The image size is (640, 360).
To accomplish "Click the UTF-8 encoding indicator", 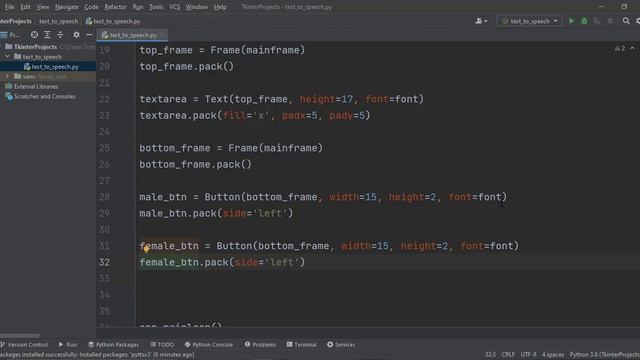I will pos(529,355).
